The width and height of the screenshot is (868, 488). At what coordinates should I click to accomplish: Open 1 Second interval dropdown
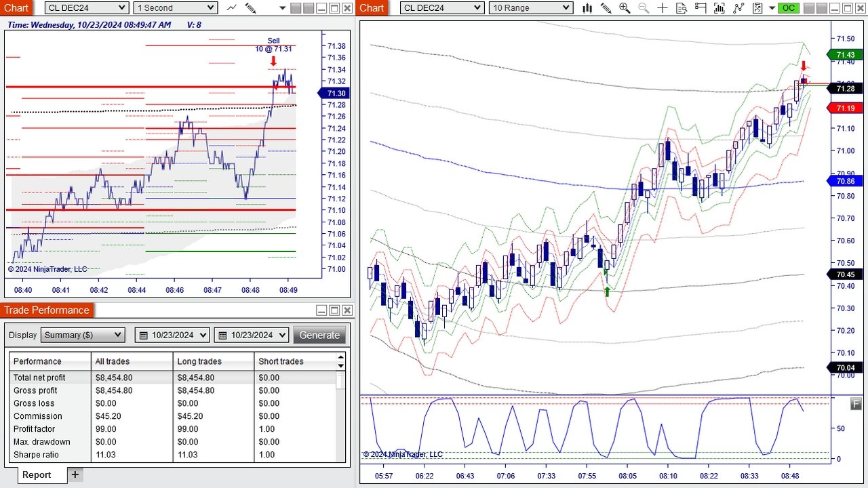175,7
